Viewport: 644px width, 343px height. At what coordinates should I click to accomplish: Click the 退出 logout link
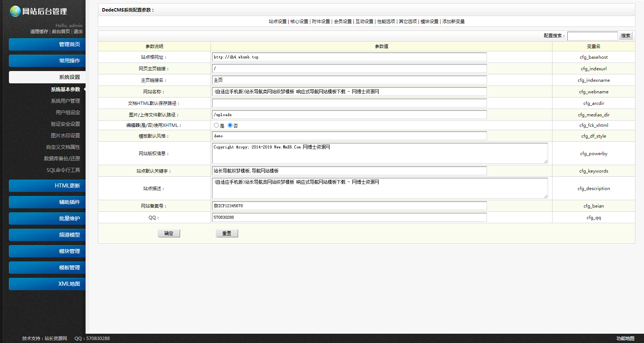pos(78,32)
